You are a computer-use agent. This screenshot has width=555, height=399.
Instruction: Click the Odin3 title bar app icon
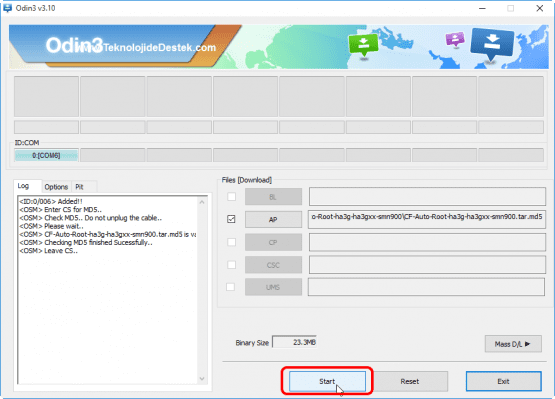[x=7, y=8]
